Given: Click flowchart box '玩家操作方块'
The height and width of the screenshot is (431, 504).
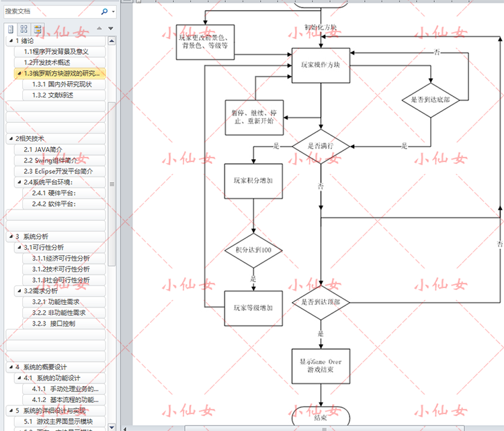Looking at the screenshot, I should pyautogui.click(x=321, y=66).
